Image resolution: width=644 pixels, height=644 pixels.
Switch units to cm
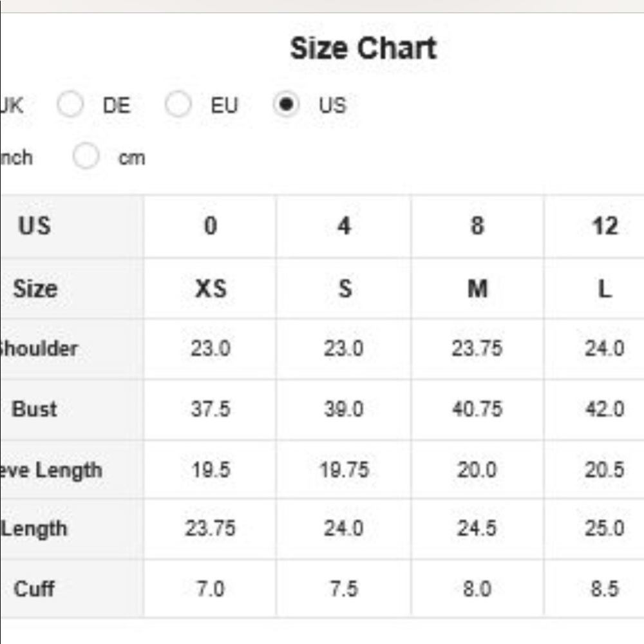point(85,156)
